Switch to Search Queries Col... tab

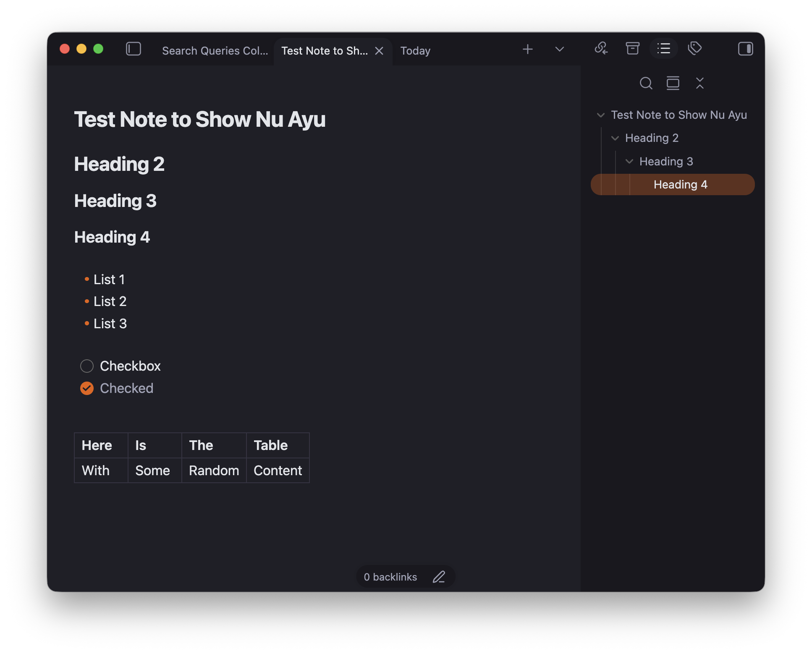pos(215,51)
